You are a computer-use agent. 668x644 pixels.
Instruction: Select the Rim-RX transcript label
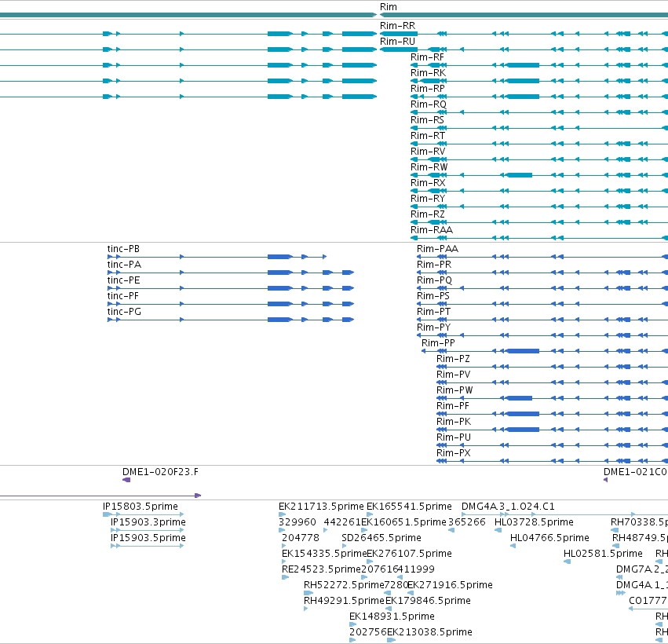tap(428, 183)
